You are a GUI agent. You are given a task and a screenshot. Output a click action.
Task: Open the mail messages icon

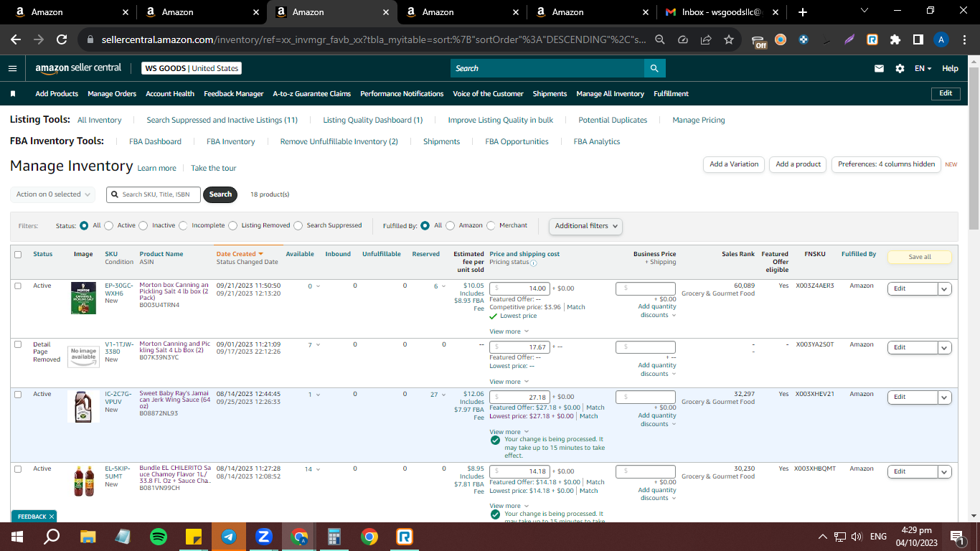[x=879, y=68]
